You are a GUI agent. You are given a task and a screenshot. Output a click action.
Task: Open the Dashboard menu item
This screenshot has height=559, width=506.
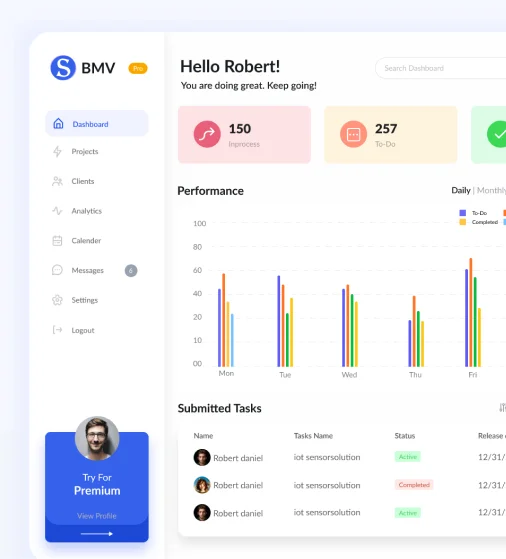[x=97, y=123]
